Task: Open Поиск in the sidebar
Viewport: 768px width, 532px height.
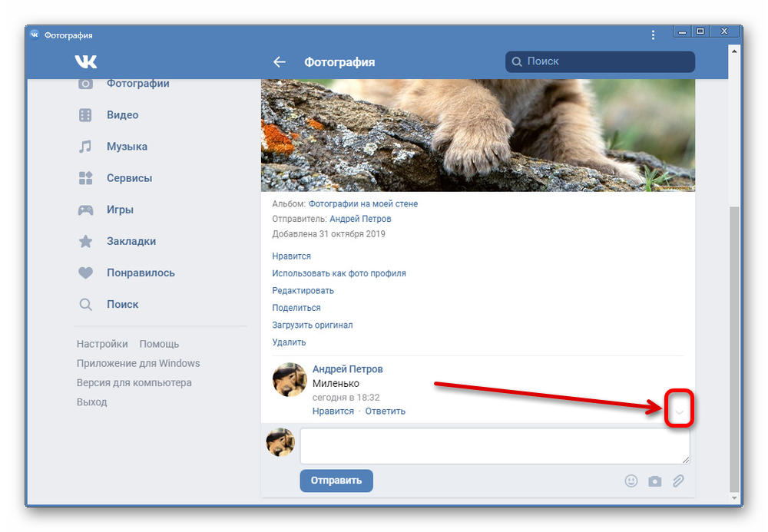Action: [x=122, y=305]
